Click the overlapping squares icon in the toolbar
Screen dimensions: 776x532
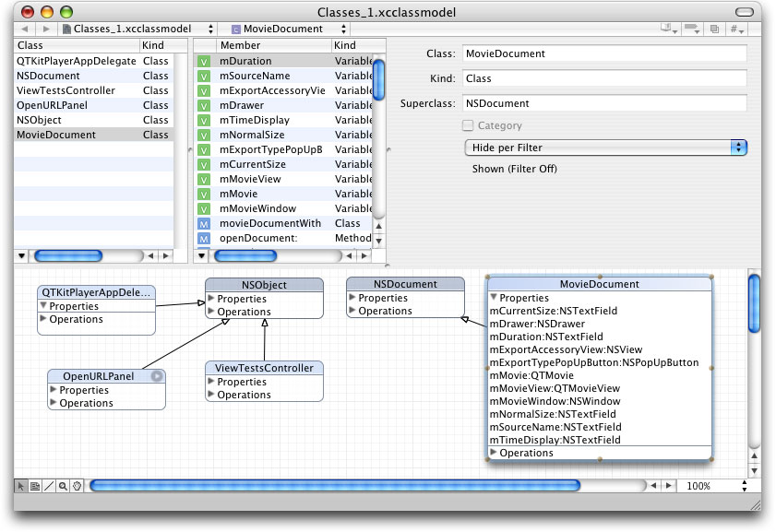714,28
